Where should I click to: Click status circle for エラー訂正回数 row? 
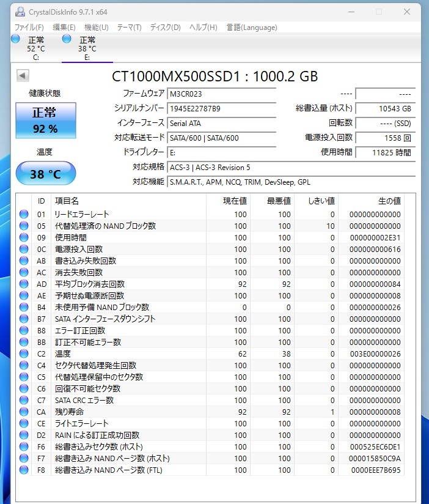coord(24,330)
